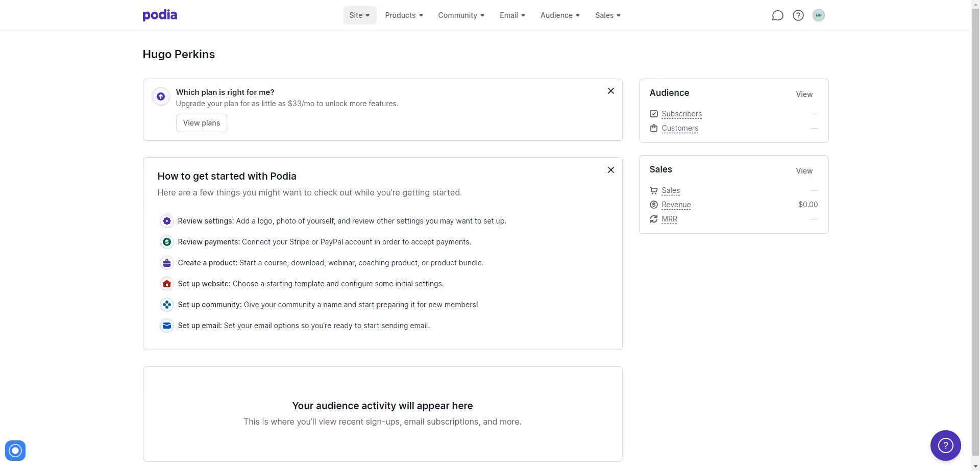This screenshot has width=980, height=471.
Task: Click View in the Audience card
Action: [x=804, y=94]
